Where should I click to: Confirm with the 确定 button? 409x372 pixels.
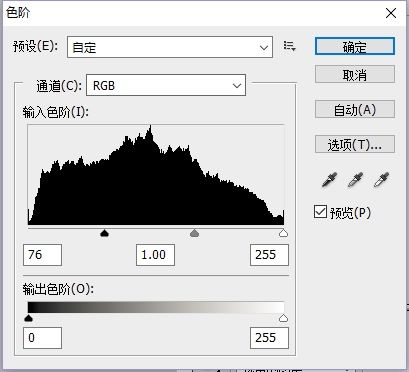(x=355, y=46)
